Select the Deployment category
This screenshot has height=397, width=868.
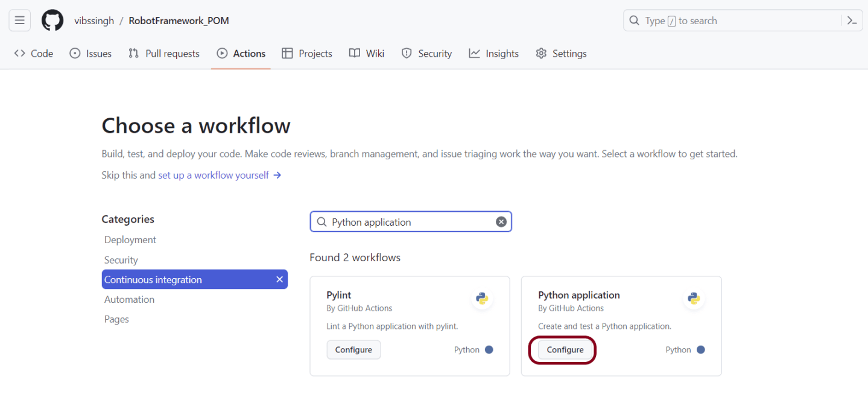click(x=130, y=240)
